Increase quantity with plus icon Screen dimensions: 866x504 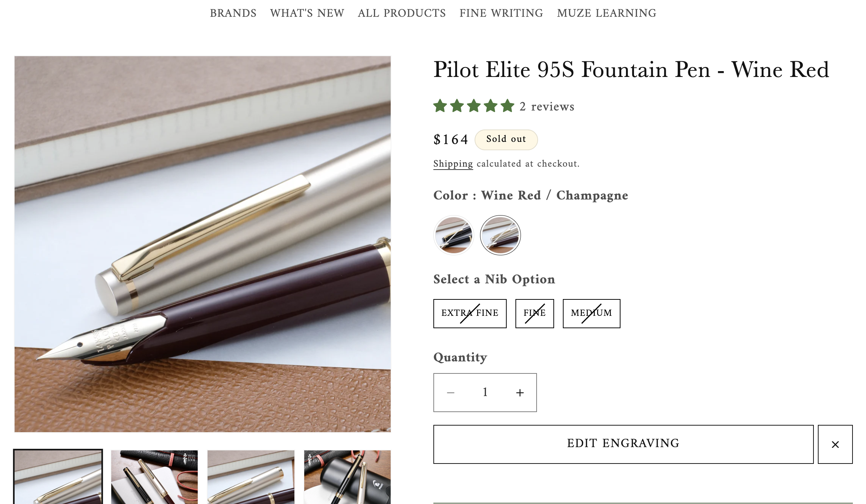519,392
